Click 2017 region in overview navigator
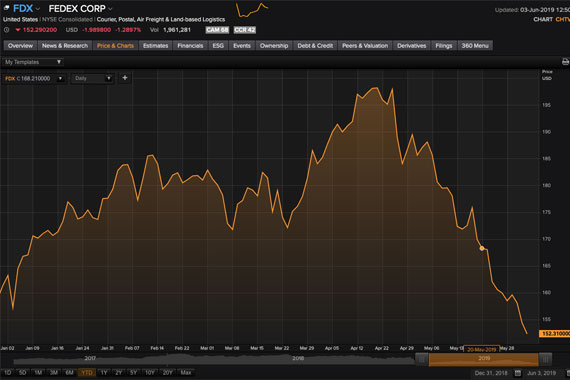The image size is (570, 380). pyautogui.click(x=90, y=359)
